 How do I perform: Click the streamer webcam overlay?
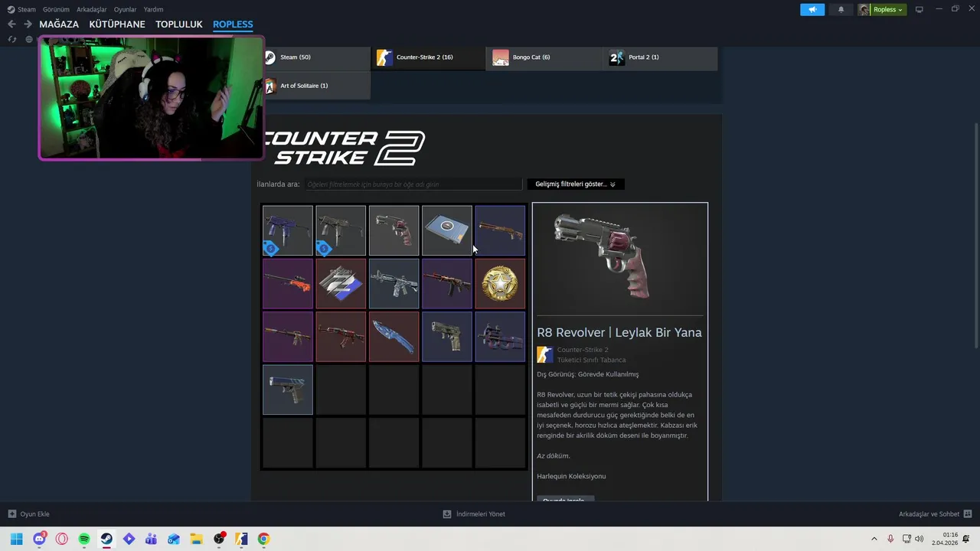click(151, 97)
